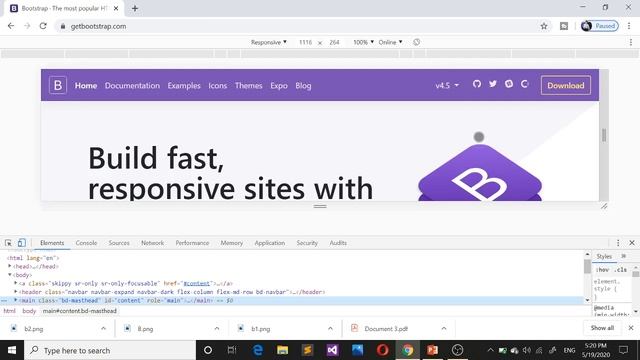Viewport: 640px width, 360px height.
Task: Switch to the Performance tab
Action: (x=192, y=243)
